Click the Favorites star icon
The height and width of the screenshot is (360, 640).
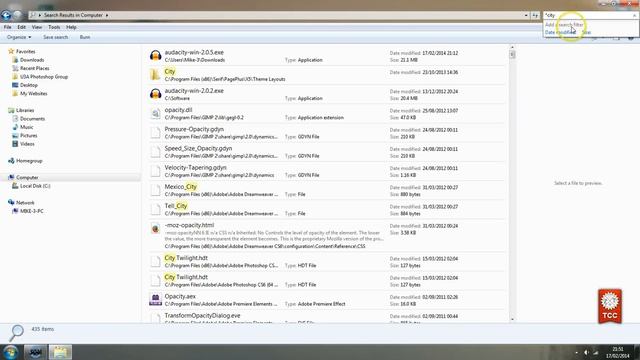point(11,51)
